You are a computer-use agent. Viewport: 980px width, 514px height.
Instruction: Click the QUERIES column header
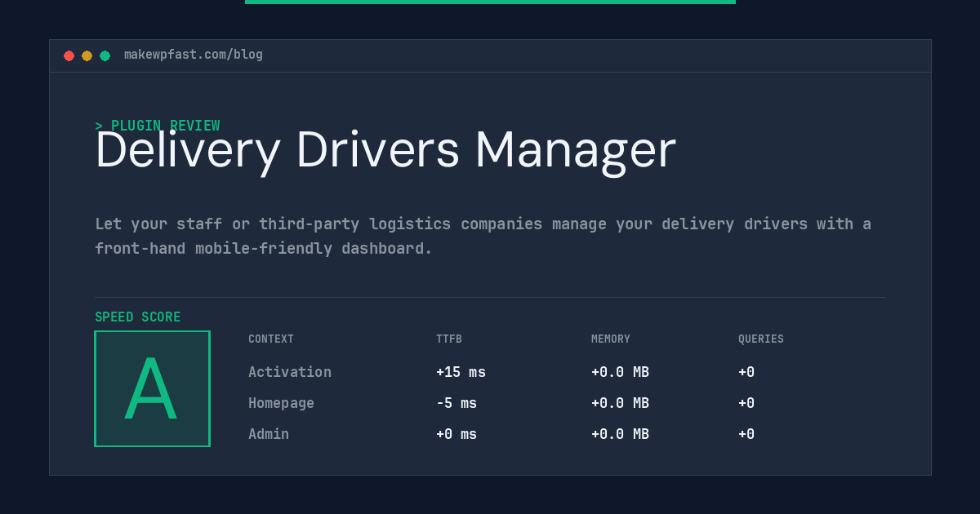click(761, 339)
